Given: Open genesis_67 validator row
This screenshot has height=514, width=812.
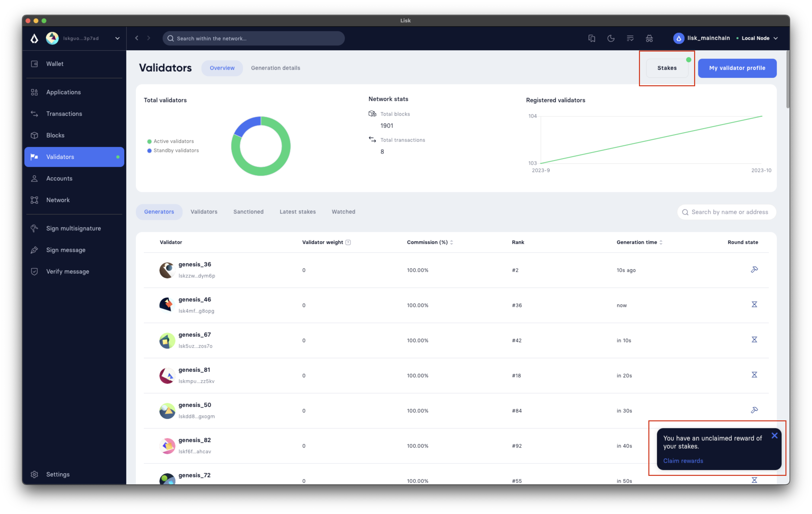Looking at the screenshot, I should tap(456, 340).
